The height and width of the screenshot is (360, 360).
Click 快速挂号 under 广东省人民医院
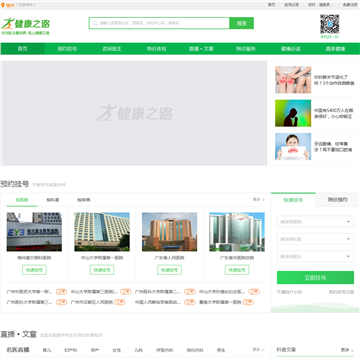(x=170, y=270)
